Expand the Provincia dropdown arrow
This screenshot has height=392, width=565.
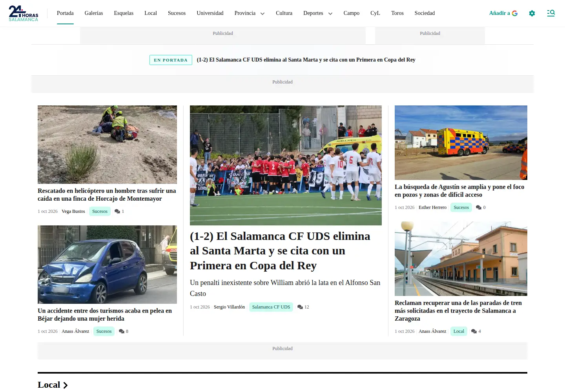click(x=262, y=14)
